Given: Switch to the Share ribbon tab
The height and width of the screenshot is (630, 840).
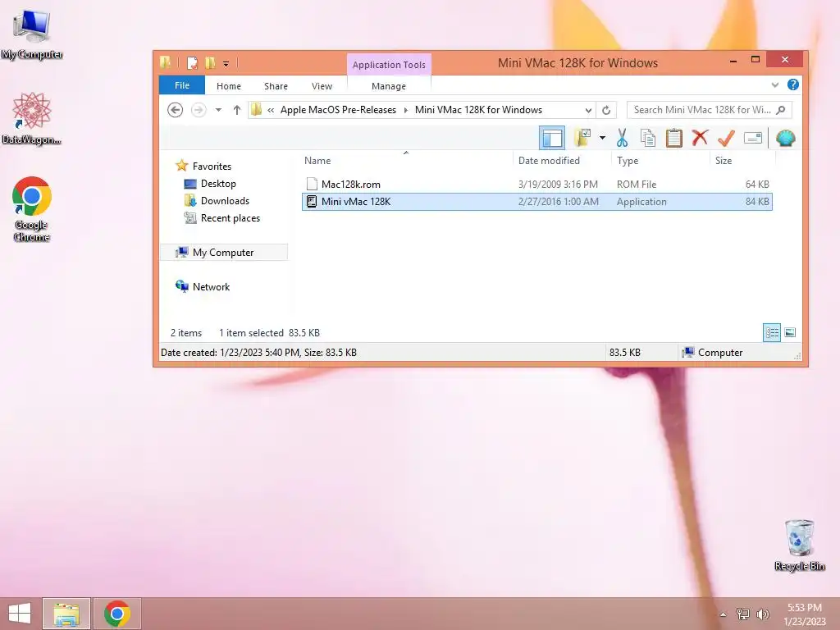Looking at the screenshot, I should (276, 85).
